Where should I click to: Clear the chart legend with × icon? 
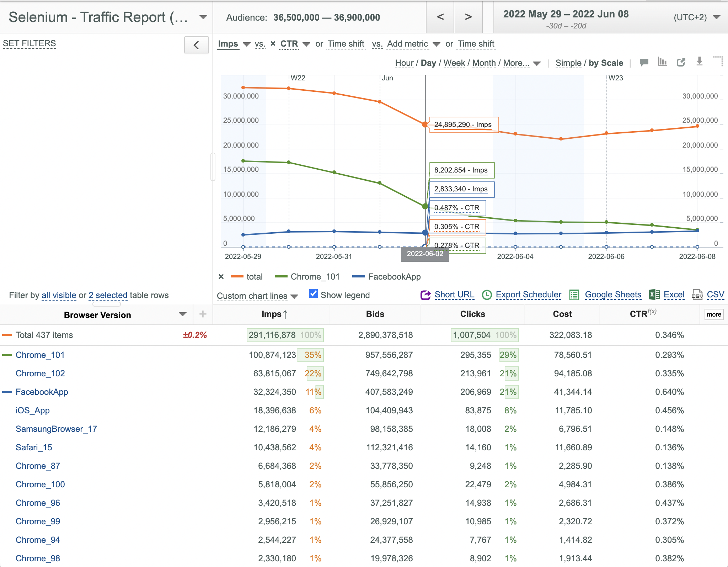[x=221, y=277]
